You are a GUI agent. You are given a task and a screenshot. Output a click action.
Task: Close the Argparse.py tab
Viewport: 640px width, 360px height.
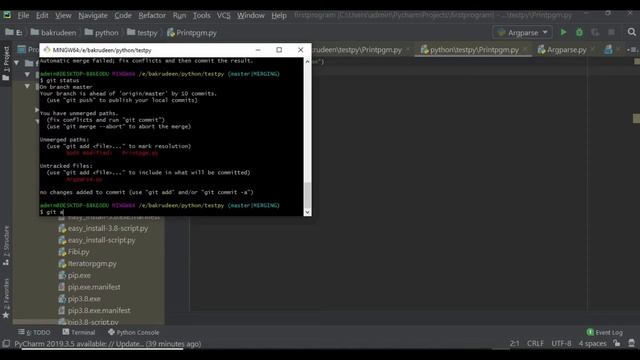[593, 50]
